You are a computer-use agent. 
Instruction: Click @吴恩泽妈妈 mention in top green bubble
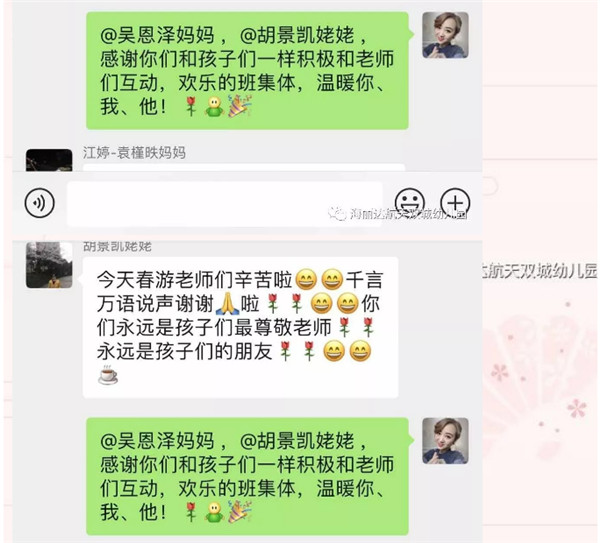(157, 36)
